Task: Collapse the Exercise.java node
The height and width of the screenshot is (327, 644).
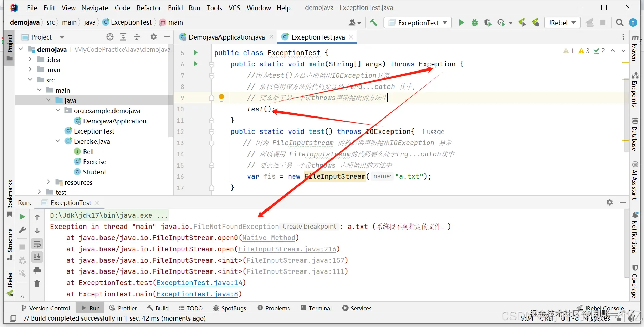Action: [x=58, y=141]
